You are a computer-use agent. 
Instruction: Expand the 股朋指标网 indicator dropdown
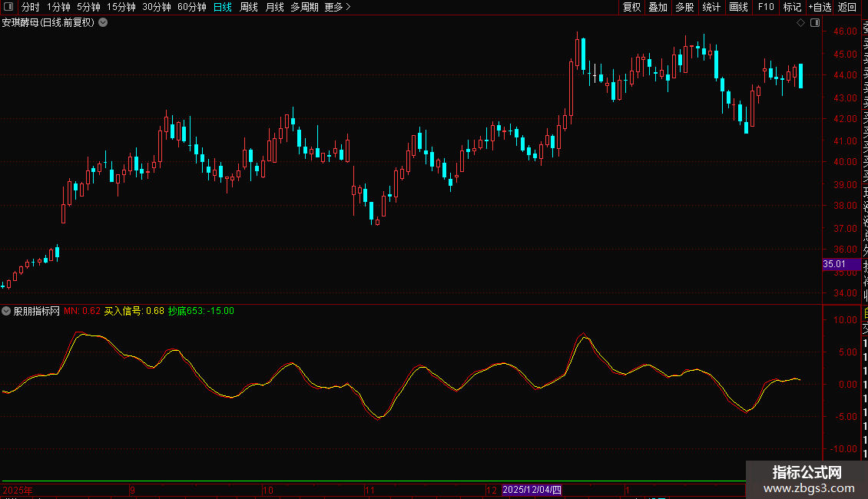click(7, 311)
